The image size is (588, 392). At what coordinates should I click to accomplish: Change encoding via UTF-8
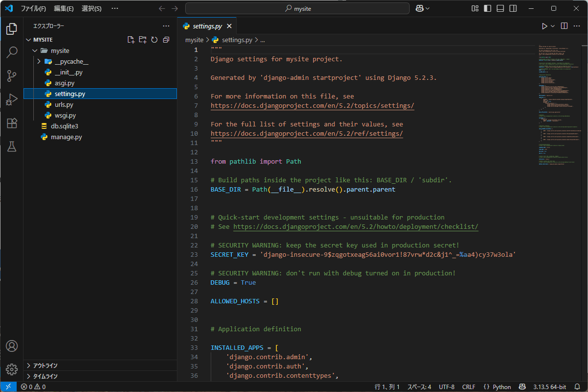point(447,387)
